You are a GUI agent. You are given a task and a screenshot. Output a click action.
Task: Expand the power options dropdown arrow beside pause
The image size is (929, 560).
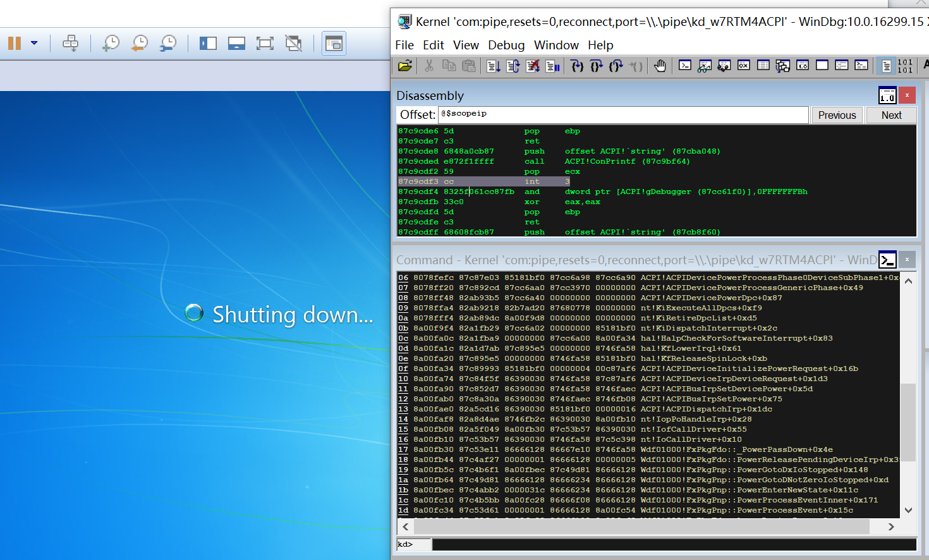point(34,43)
